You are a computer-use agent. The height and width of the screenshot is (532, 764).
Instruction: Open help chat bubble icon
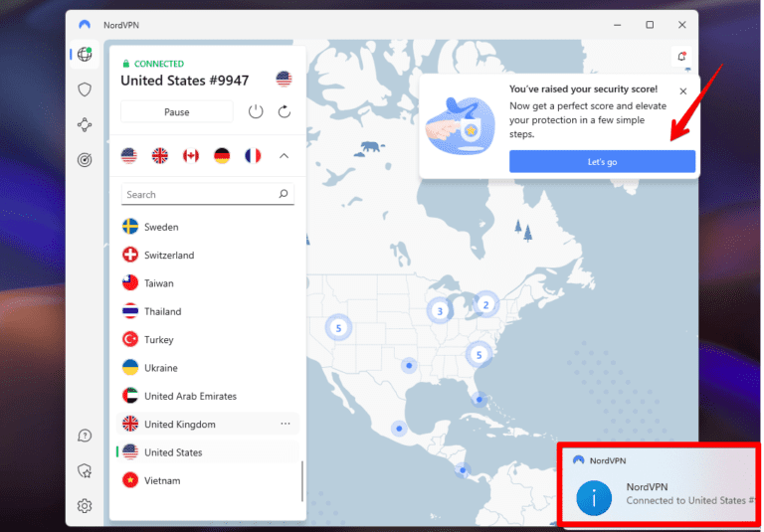[85, 436]
